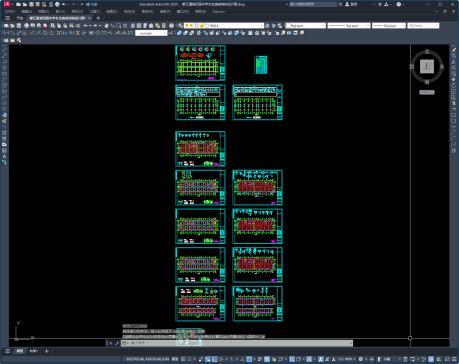Image resolution: width=459 pixels, height=364 pixels.
Task: Toggle Ortho mode in status bar
Action: click(x=215, y=359)
